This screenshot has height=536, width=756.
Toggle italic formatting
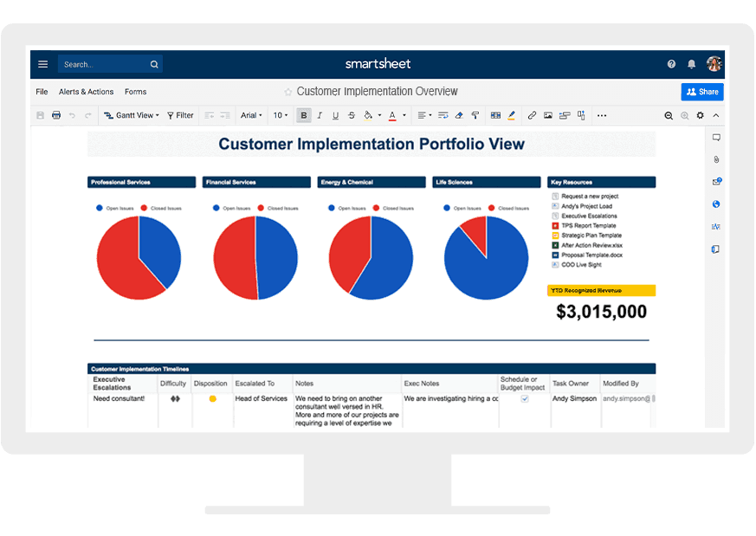320,115
